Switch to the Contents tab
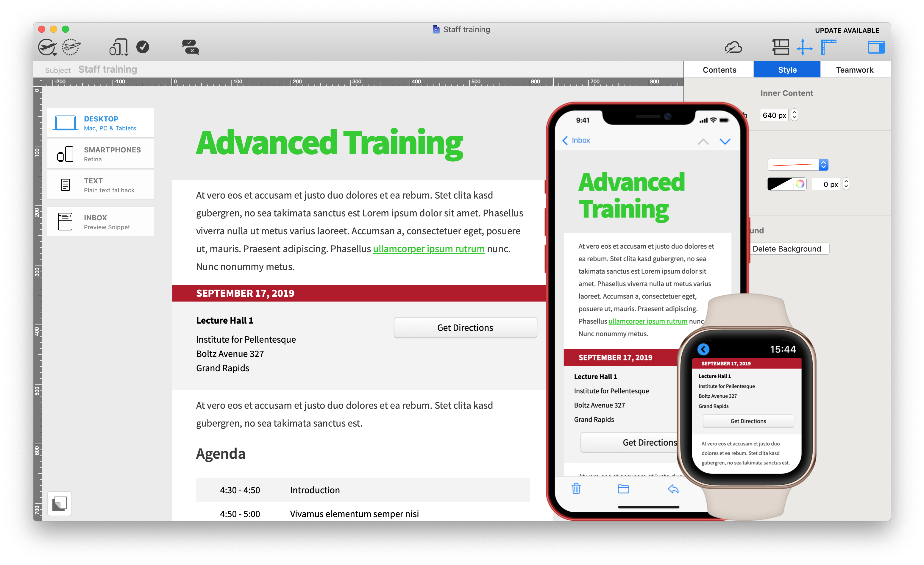Screen dimensions: 924x565 point(720,69)
